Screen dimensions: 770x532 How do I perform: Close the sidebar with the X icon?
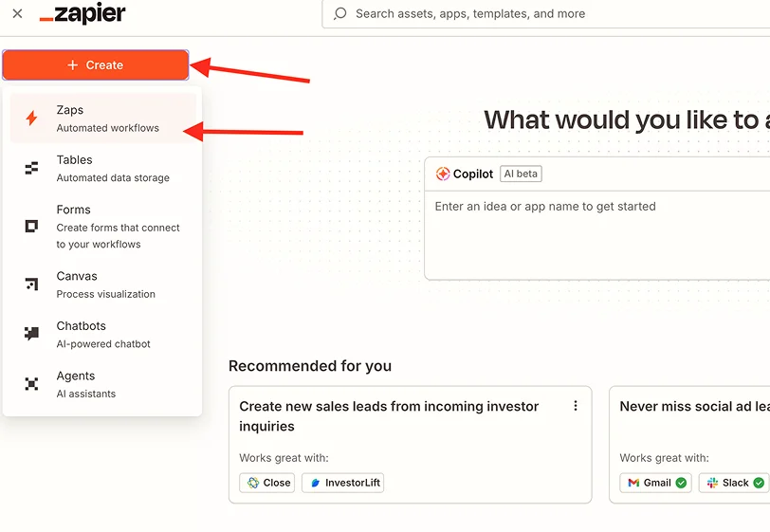pos(17,13)
